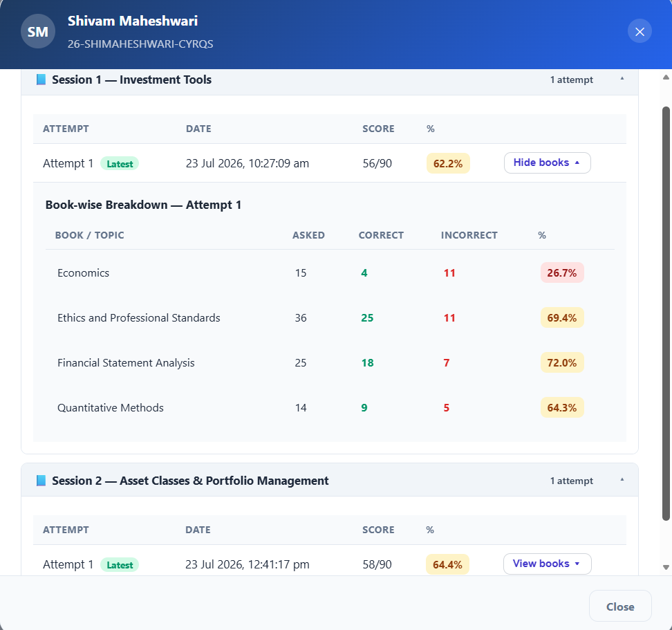Select Quantitative Methods row label
672x630 pixels.
[111, 407]
